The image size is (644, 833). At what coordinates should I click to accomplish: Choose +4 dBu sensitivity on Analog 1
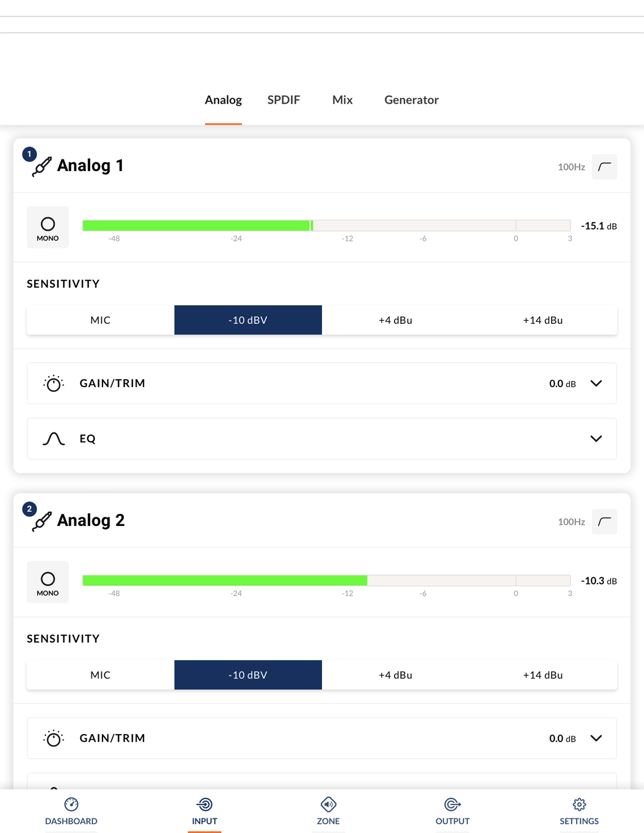click(395, 320)
